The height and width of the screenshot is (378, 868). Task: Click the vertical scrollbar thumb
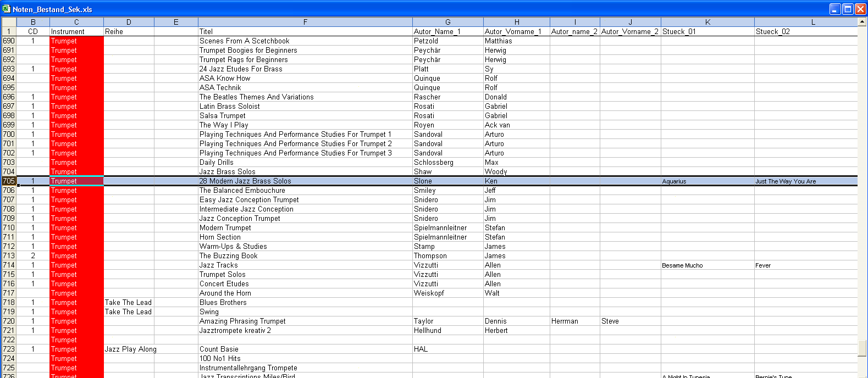pos(863,348)
